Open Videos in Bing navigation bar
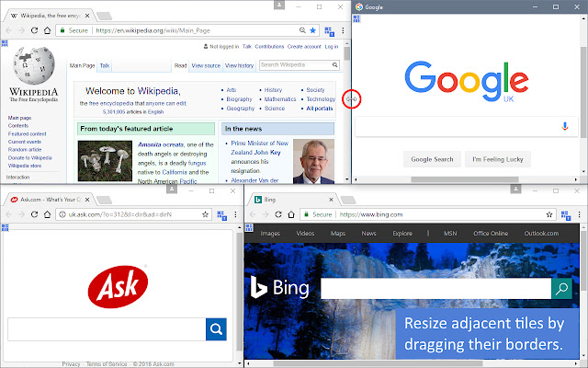 [x=305, y=233]
